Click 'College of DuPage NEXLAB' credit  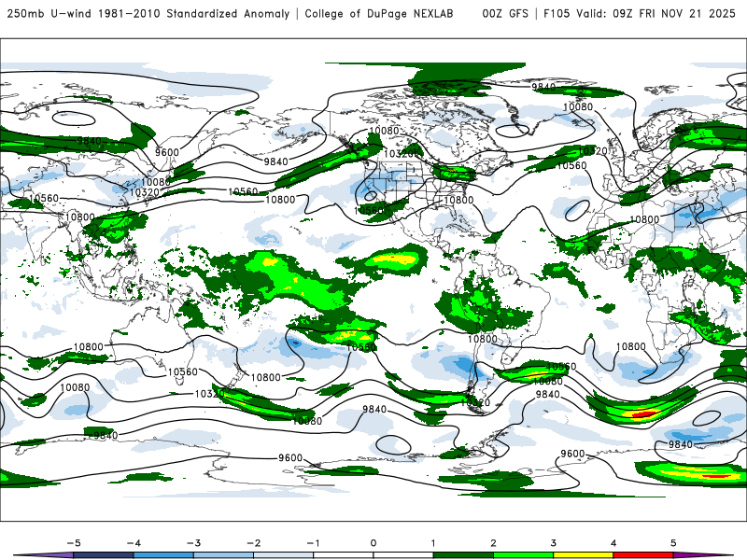pos(379,13)
